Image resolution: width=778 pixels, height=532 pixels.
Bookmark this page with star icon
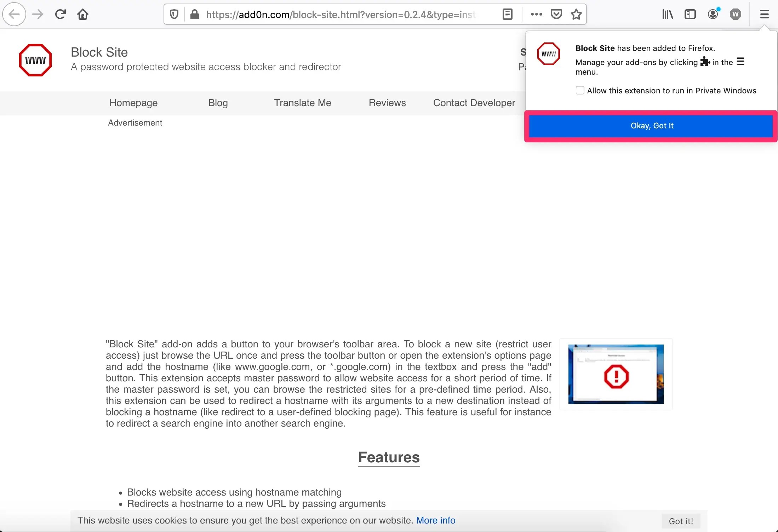click(x=576, y=14)
